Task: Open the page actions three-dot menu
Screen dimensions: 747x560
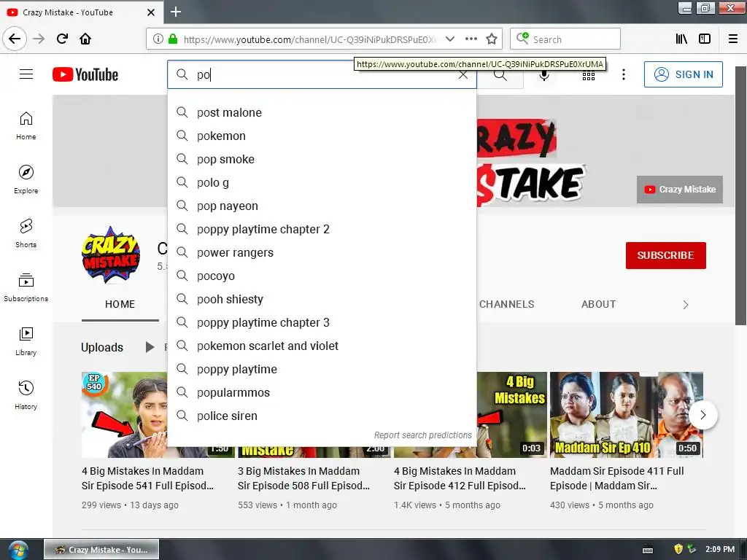Action: [x=471, y=39]
